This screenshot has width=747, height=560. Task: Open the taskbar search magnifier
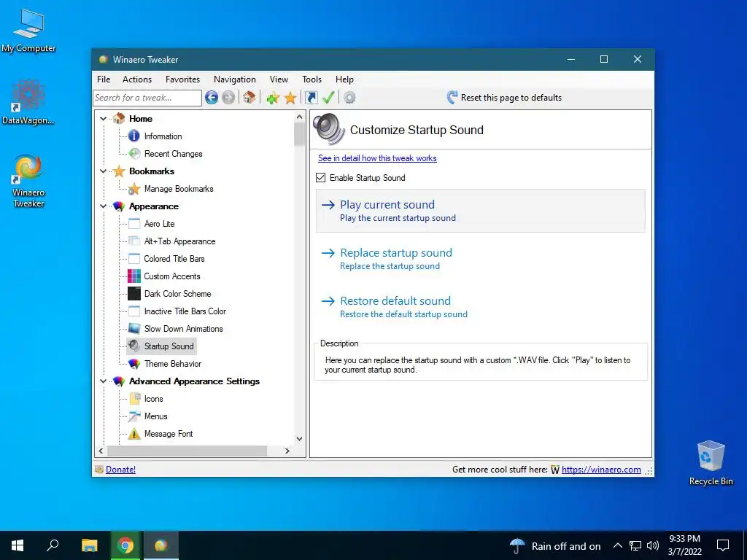coord(53,545)
